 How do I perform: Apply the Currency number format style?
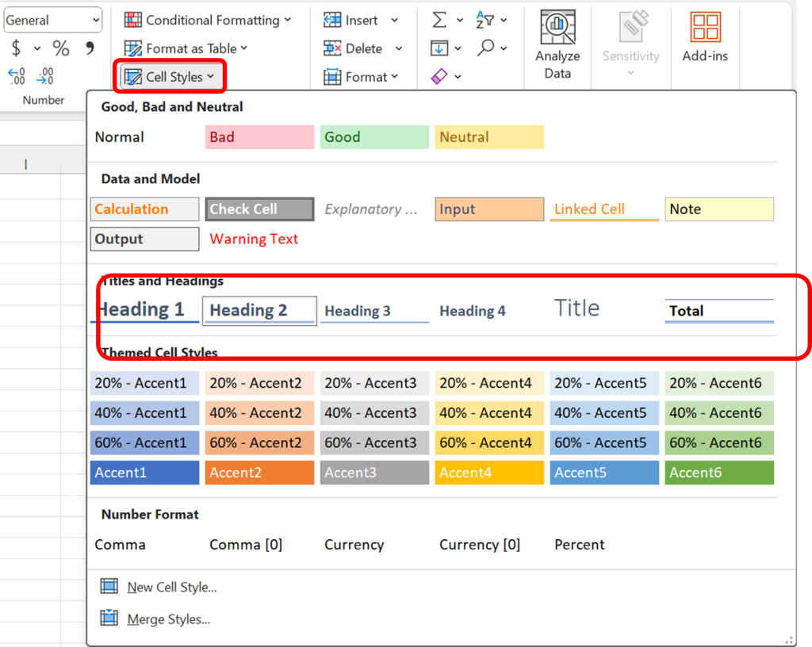pyautogui.click(x=374, y=545)
